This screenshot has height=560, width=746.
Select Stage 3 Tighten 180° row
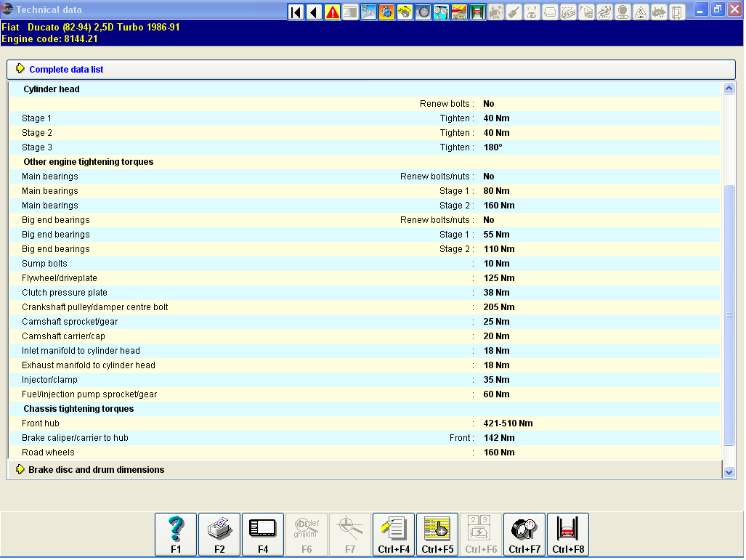pos(365,147)
